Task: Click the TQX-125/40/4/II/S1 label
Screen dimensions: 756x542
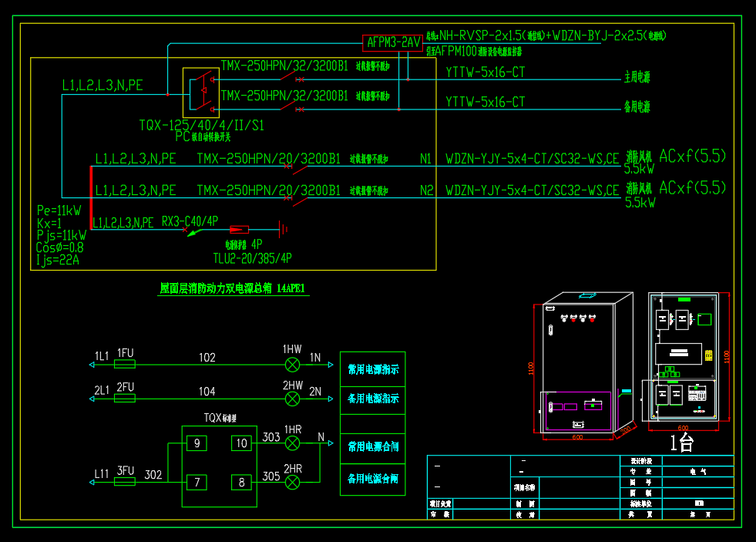Action: click(x=202, y=126)
